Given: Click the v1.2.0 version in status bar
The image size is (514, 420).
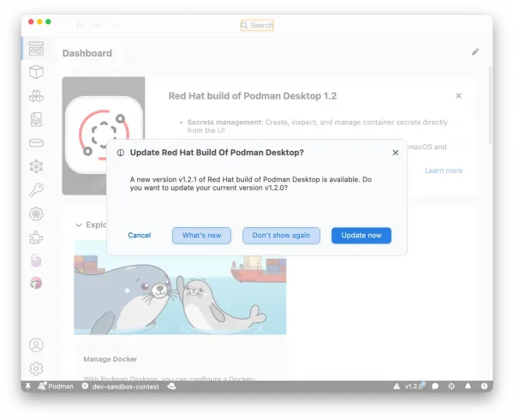Looking at the screenshot, I should (414, 387).
